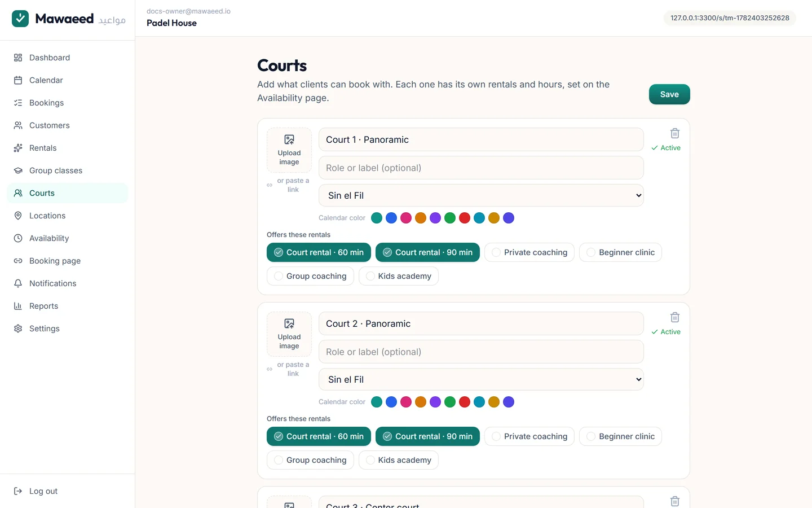Image resolution: width=812 pixels, height=508 pixels.
Task: Disable Court rental · 90 min for Court 2
Action: [x=427, y=436]
